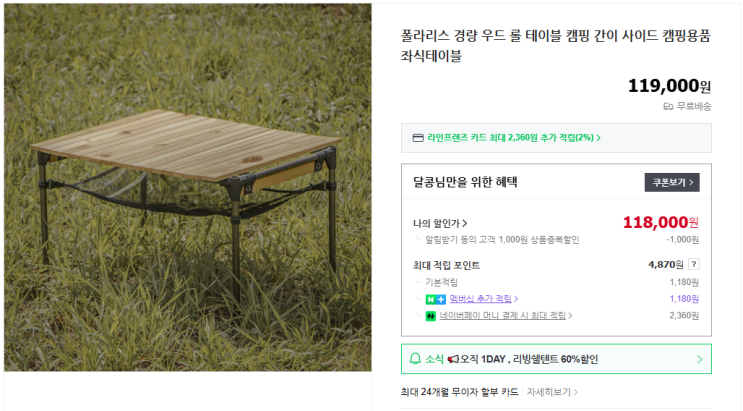
Task: Click the bell icon in the 소식 banner
Action: (x=416, y=359)
